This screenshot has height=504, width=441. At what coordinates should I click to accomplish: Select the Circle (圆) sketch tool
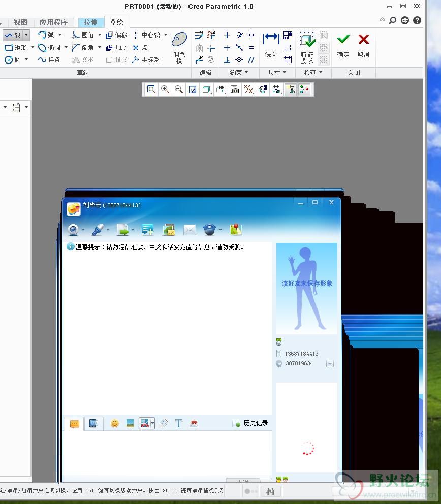coord(13,60)
